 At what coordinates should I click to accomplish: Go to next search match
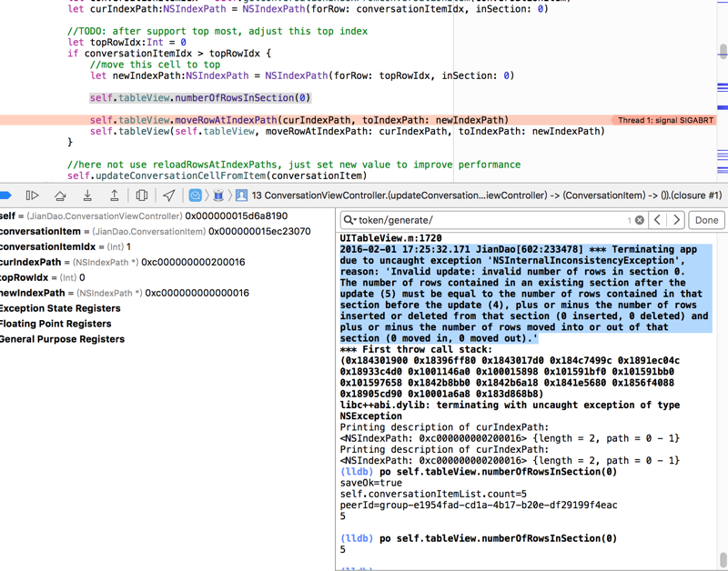(x=676, y=220)
